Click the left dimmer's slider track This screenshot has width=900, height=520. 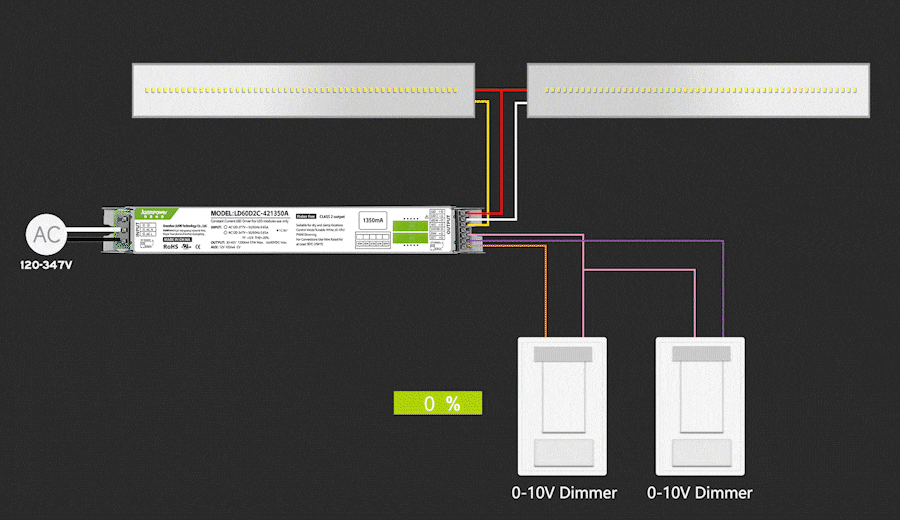point(559,395)
